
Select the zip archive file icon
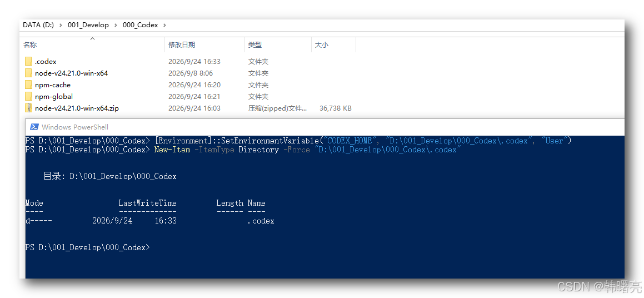28,108
